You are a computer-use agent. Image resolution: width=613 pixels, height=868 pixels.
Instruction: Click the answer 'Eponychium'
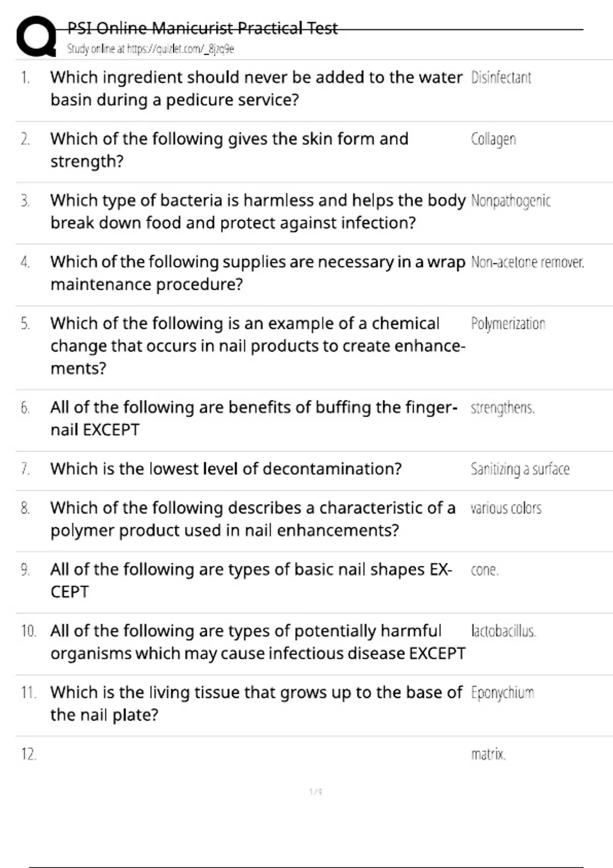[x=502, y=693]
